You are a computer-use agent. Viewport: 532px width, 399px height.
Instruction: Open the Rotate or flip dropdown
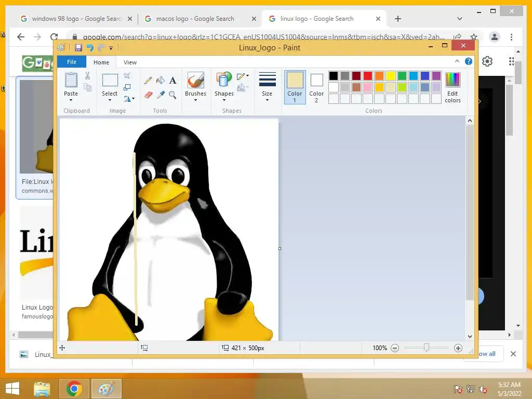tap(129, 99)
